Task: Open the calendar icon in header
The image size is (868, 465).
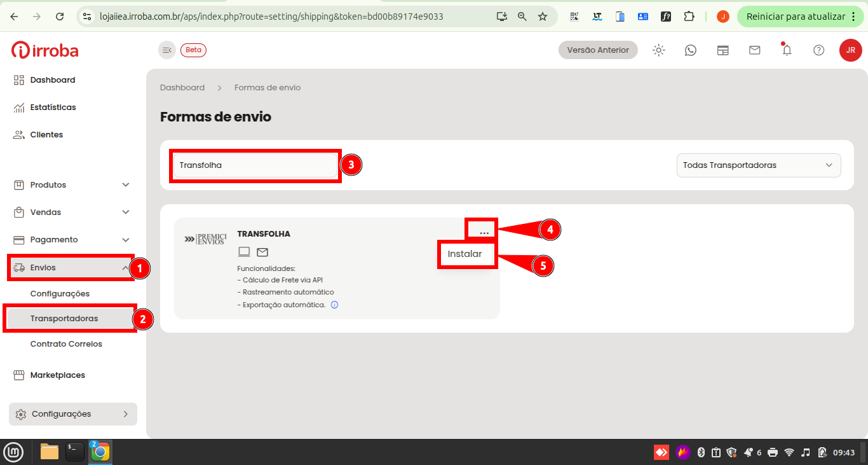Action: [723, 50]
